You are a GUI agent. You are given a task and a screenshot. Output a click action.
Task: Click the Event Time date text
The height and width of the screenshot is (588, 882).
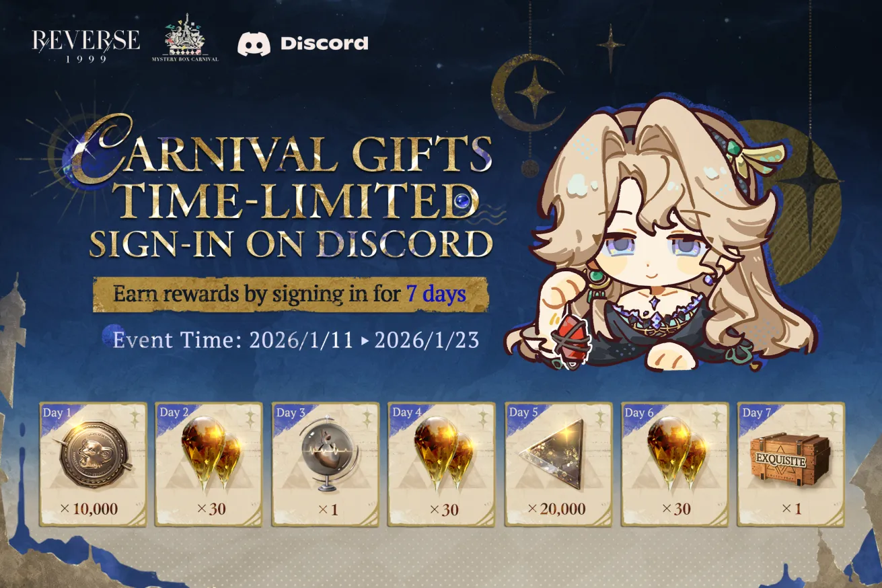[x=296, y=340]
